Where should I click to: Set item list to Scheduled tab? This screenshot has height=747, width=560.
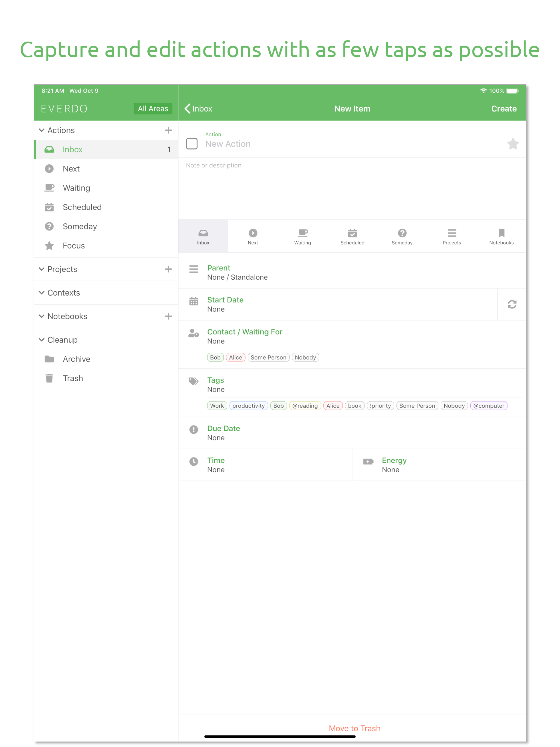(x=352, y=236)
